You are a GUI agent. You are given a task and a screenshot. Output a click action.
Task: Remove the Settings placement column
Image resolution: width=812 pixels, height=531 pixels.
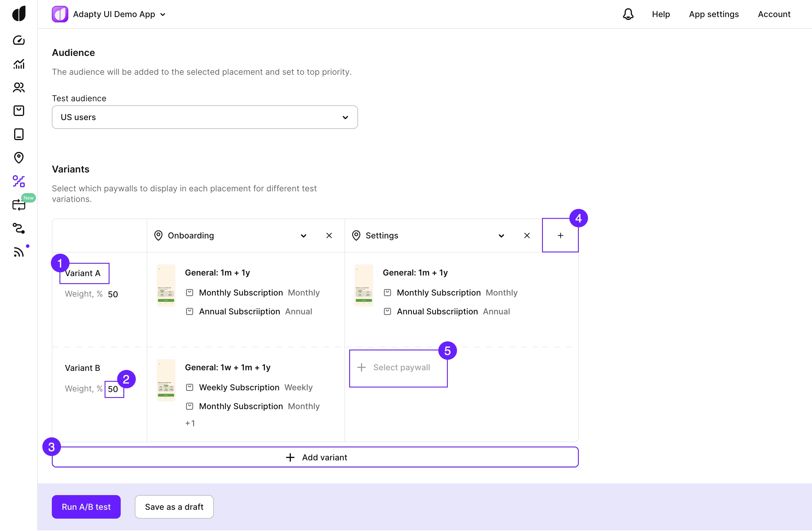click(x=526, y=236)
